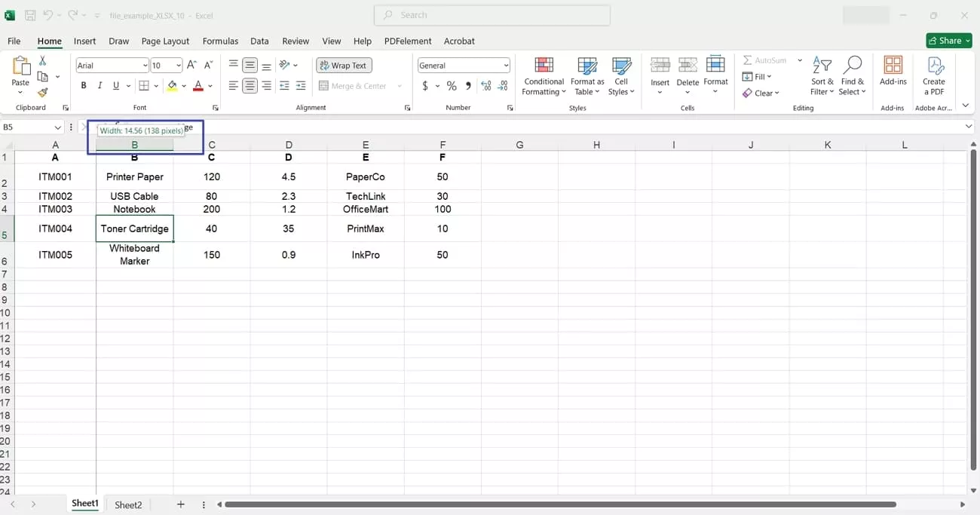Switch to Sheet2

[128, 504]
